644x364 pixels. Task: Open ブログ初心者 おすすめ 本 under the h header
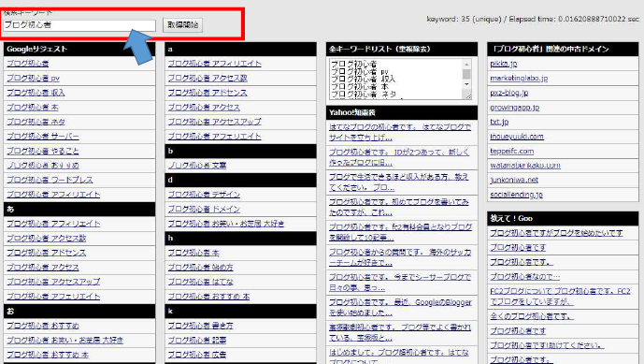click(x=208, y=296)
